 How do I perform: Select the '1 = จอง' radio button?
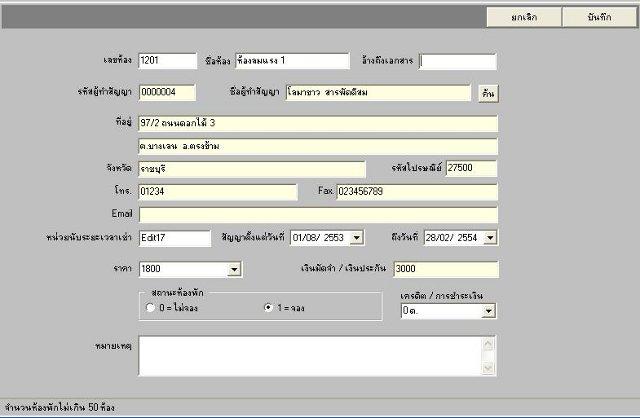tap(268, 307)
